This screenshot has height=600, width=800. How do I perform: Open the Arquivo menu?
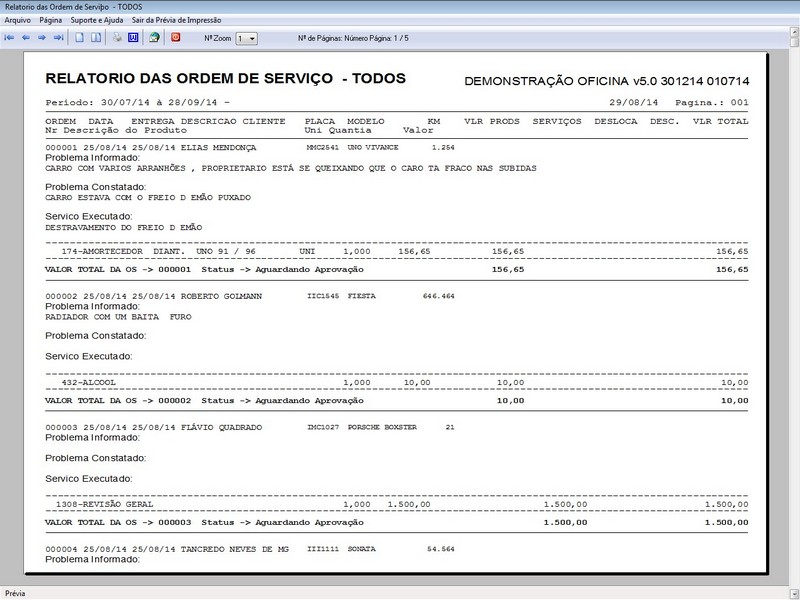[17, 20]
